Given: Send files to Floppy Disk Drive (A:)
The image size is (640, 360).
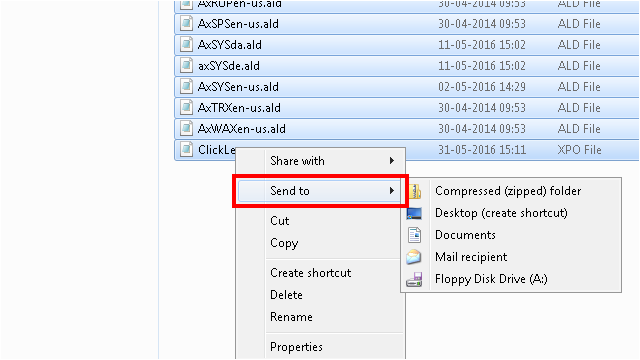Looking at the screenshot, I should point(511,279).
